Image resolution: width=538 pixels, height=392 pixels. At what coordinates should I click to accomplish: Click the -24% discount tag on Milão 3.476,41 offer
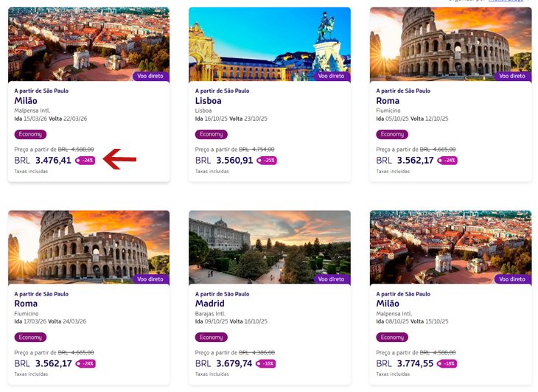click(x=85, y=160)
